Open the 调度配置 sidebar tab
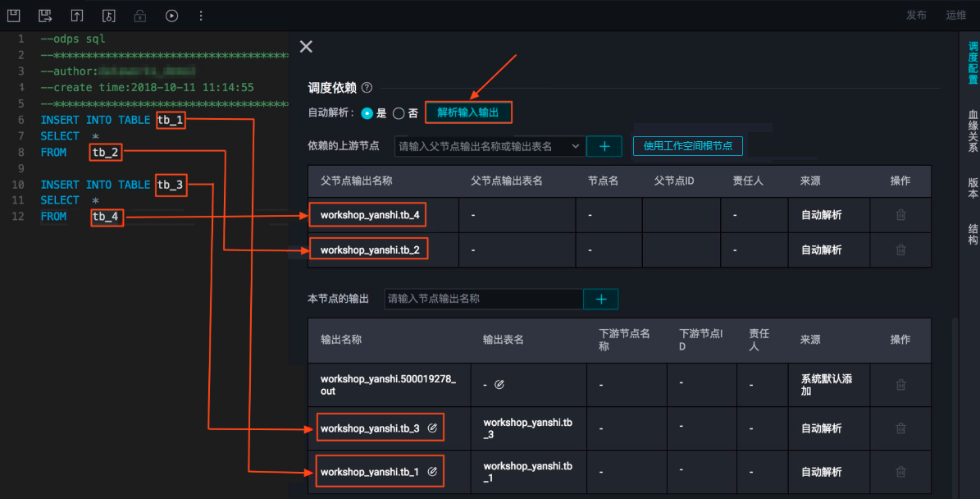The height and width of the screenshot is (499, 980). 973,62
